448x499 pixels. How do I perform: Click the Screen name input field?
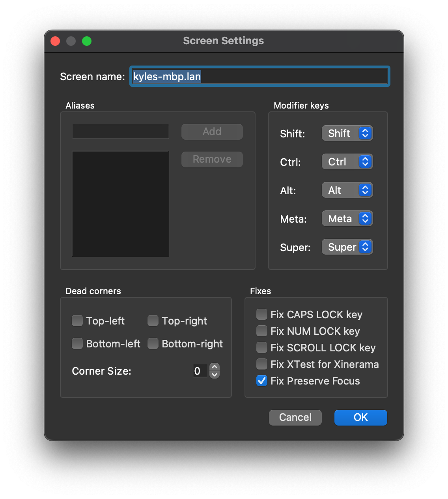[260, 76]
